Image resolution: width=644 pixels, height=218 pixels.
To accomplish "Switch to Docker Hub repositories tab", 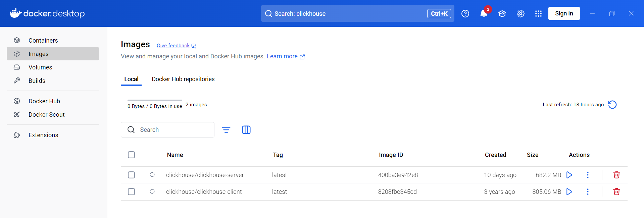I will 183,79.
